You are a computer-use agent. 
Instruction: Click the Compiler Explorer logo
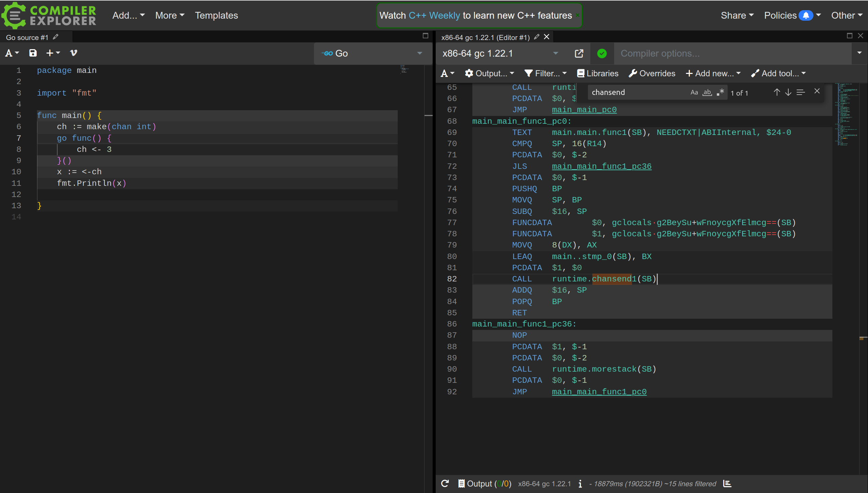pyautogui.click(x=49, y=15)
